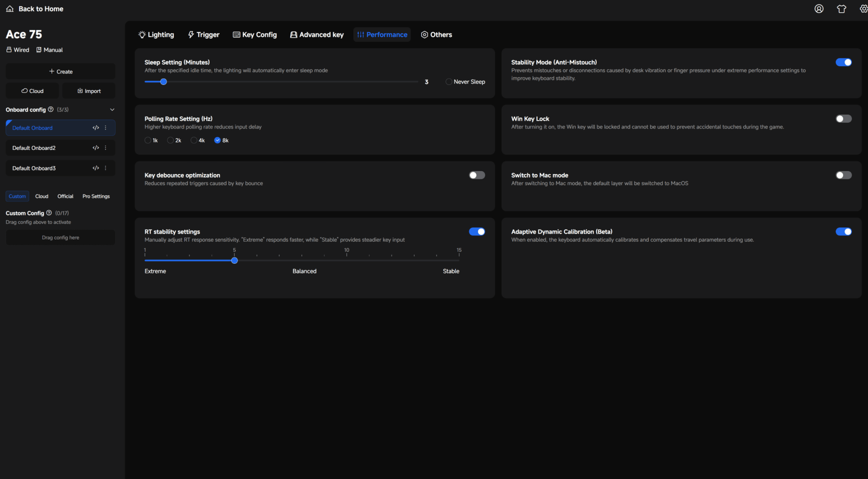The width and height of the screenshot is (868, 479).
Task: Select the Cloud config tab
Action: [x=41, y=196]
